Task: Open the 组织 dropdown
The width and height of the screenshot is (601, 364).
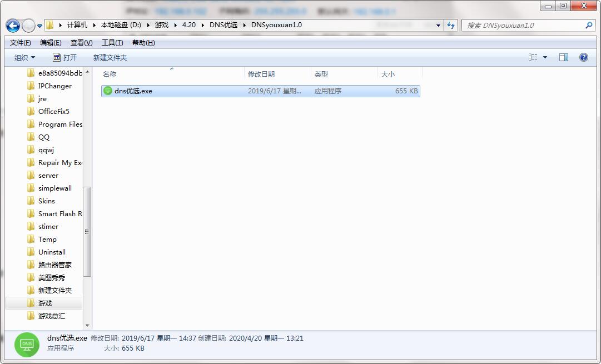Action: point(24,57)
